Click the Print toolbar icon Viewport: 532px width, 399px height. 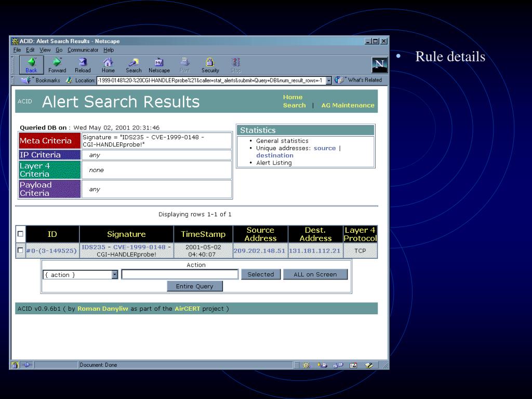click(184, 65)
